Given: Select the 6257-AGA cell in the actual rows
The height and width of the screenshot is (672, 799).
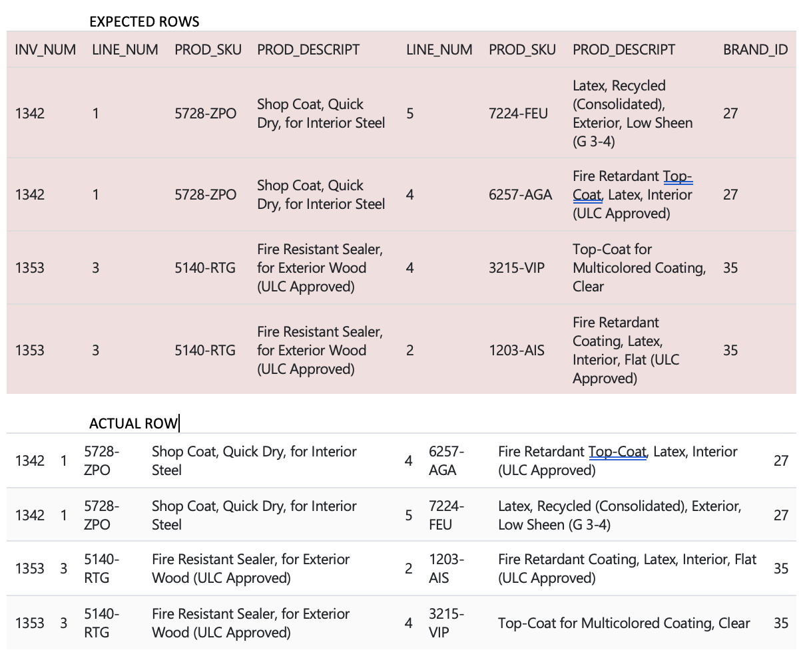Looking at the screenshot, I should [x=443, y=461].
